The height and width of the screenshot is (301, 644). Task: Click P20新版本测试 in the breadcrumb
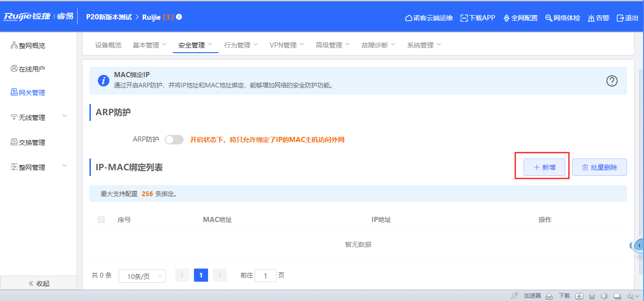109,17
